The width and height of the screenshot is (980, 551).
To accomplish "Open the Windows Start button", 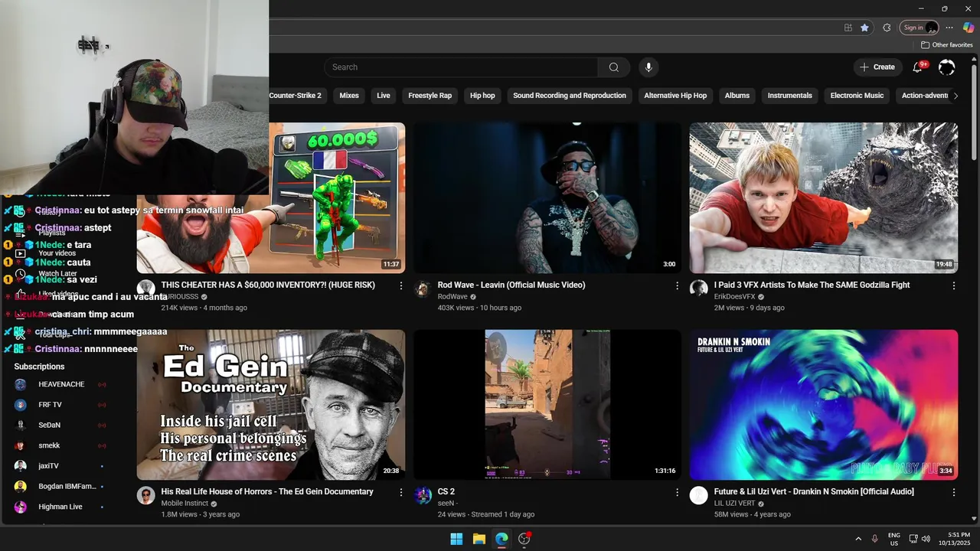I will pos(456,539).
